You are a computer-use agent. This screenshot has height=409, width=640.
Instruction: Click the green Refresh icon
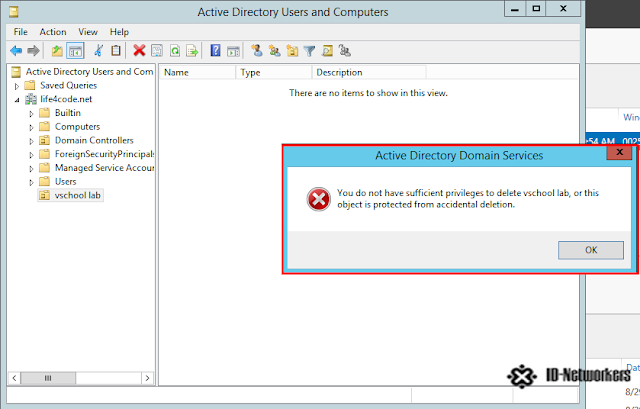tap(175, 51)
